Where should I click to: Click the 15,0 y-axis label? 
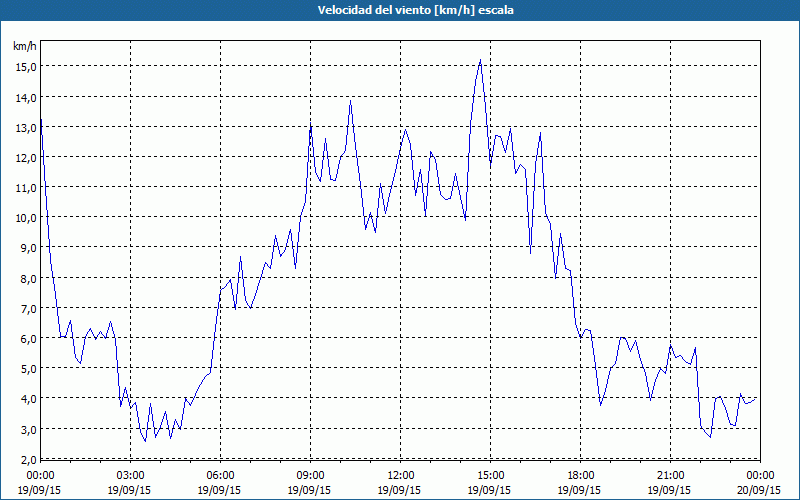pyautogui.click(x=26, y=67)
